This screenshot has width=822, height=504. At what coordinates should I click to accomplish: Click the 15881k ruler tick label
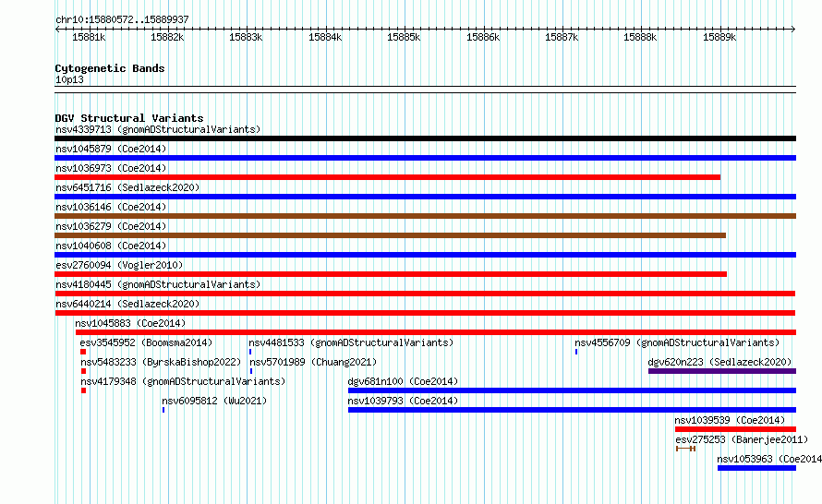89,37
